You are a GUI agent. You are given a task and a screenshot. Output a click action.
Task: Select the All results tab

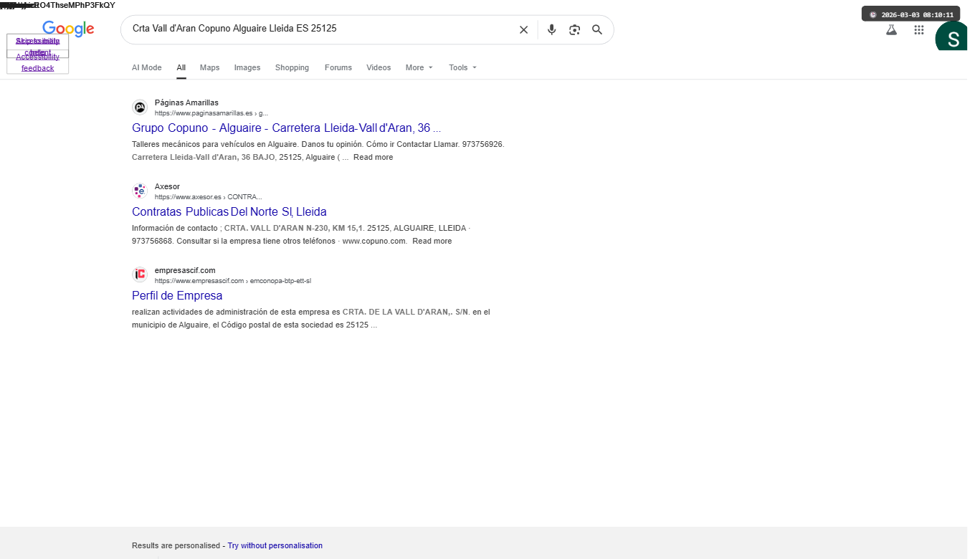coord(181,67)
